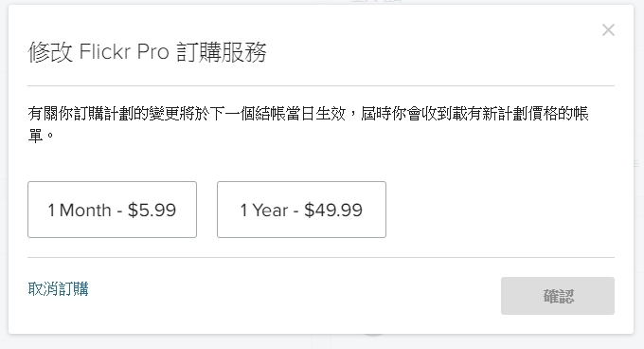Dismiss dialog with the X icon
Viewport: 644px width, 349px height.
click(x=608, y=30)
